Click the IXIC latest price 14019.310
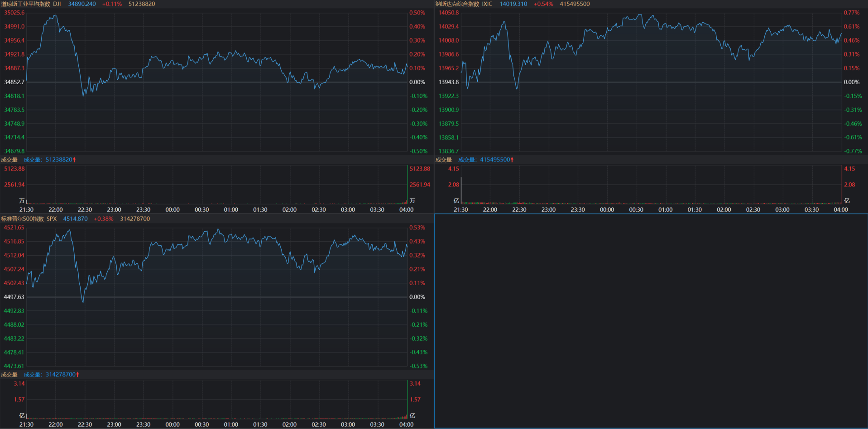This screenshot has width=868, height=429. tap(513, 4)
